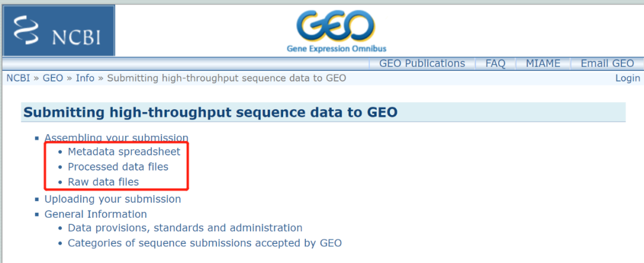Select Email GEO in navigation bar

coord(607,64)
